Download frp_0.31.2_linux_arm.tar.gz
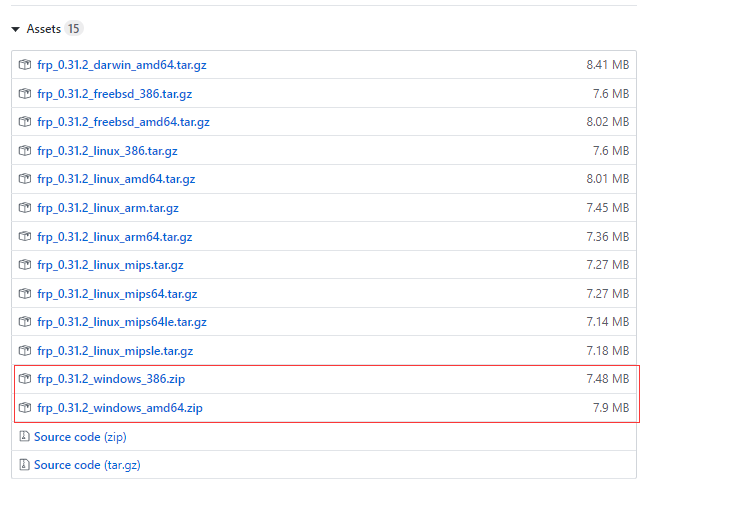The image size is (745, 507). pyautogui.click(x=108, y=208)
